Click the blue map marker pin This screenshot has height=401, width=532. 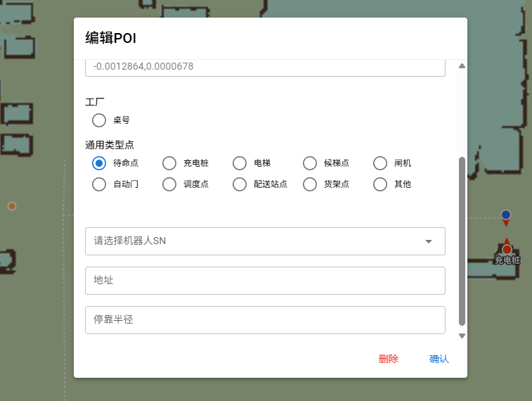point(505,216)
